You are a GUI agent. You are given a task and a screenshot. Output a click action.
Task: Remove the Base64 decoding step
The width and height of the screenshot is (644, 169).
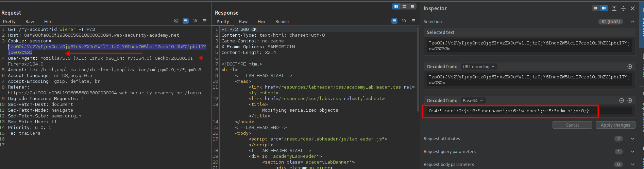pos(622,101)
